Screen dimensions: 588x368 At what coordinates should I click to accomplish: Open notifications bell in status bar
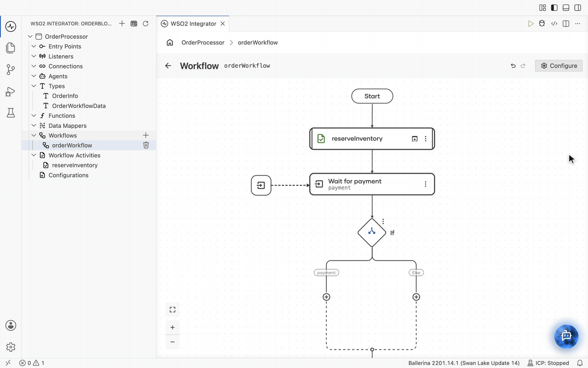(x=580, y=363)
